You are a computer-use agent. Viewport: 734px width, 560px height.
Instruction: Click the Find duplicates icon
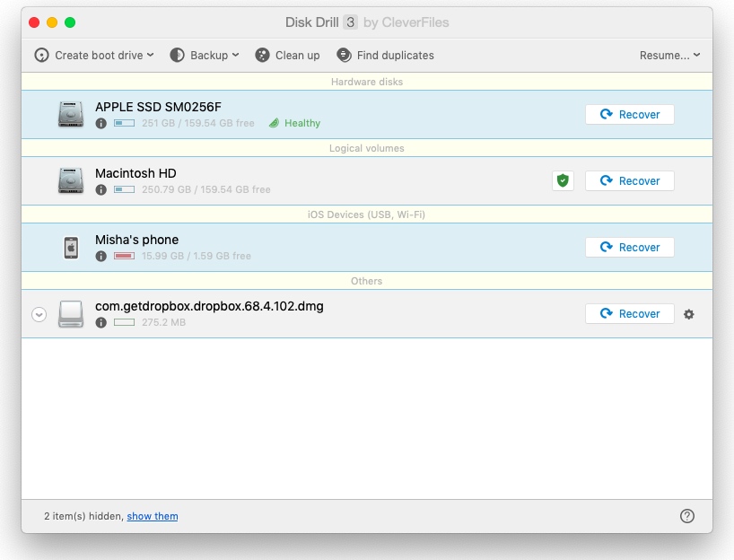click(x=344, y=56)
